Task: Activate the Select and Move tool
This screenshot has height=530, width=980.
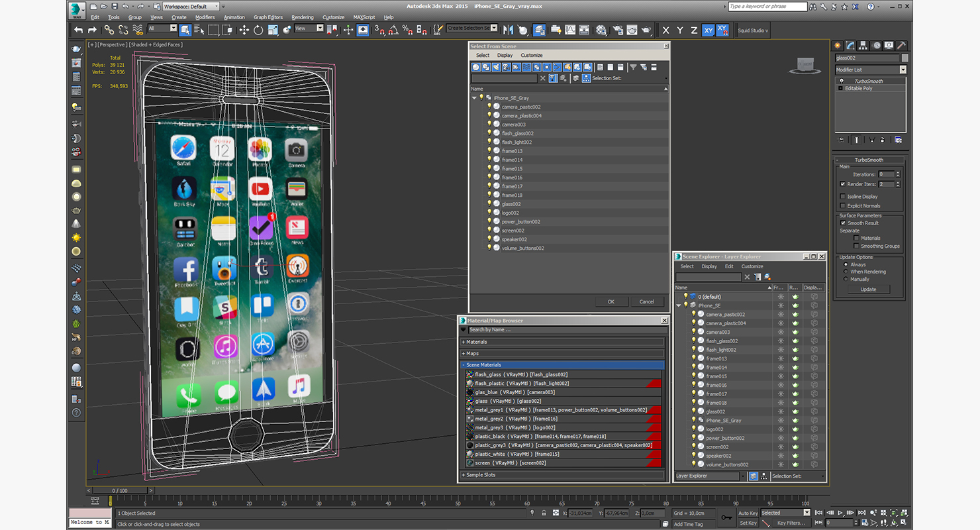Action: [244, 30]
